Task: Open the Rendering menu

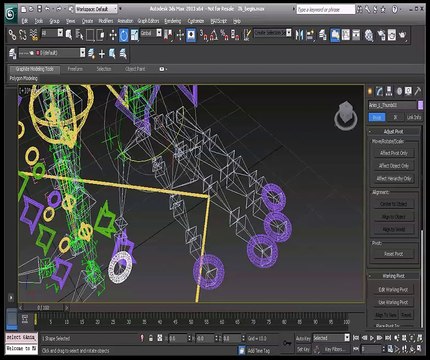Action: coord(173,21)
